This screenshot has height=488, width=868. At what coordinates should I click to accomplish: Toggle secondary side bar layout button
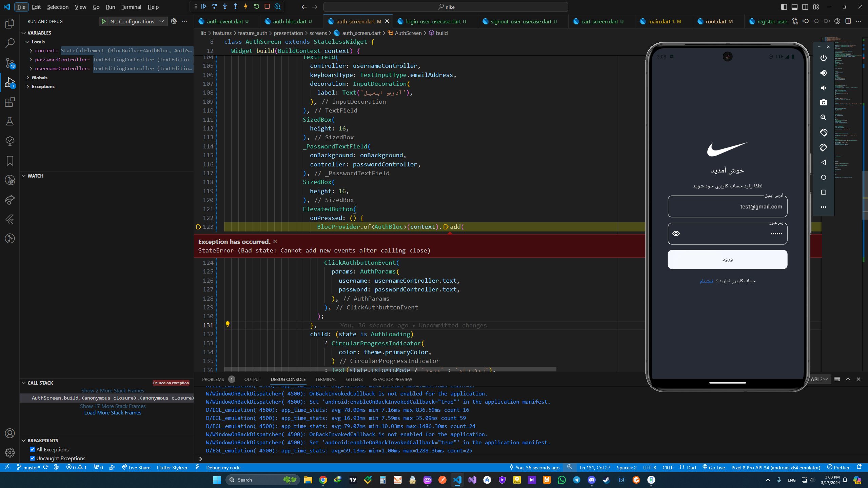coord(805,7)
